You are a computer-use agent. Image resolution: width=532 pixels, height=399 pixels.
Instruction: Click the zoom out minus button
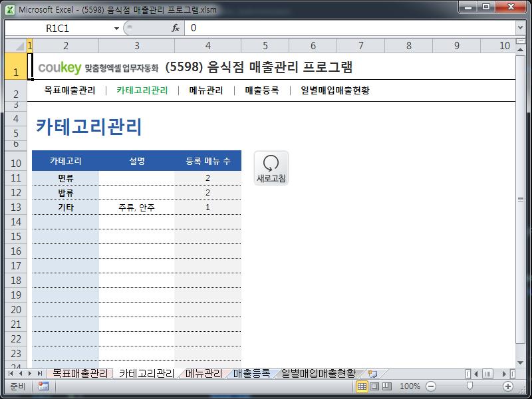(431, 386)
